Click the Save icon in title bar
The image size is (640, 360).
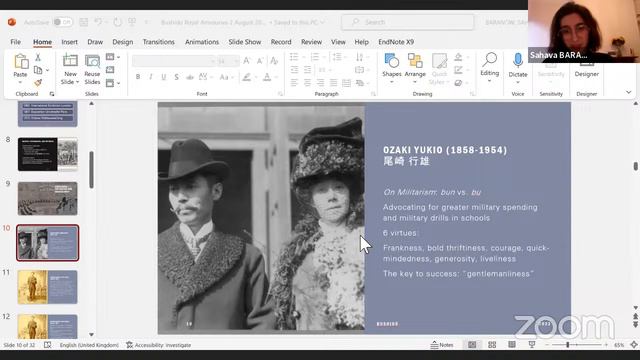coord(84,22)
